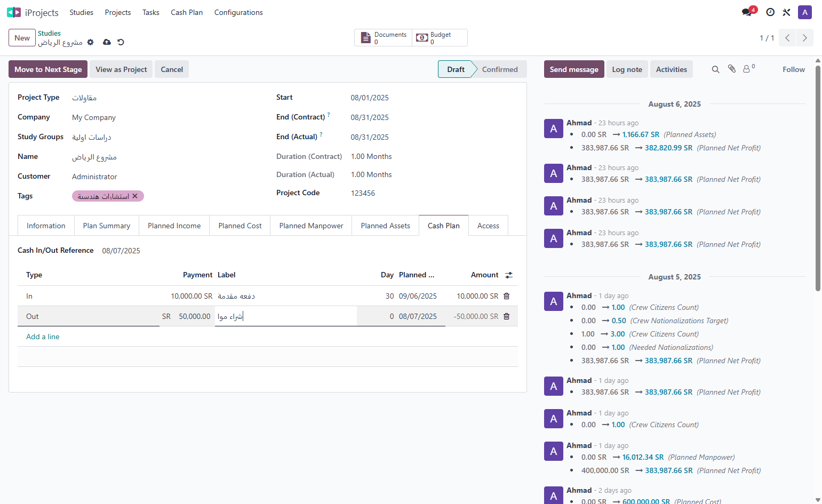Select the Draft status stage

click(x=456, y=69)
